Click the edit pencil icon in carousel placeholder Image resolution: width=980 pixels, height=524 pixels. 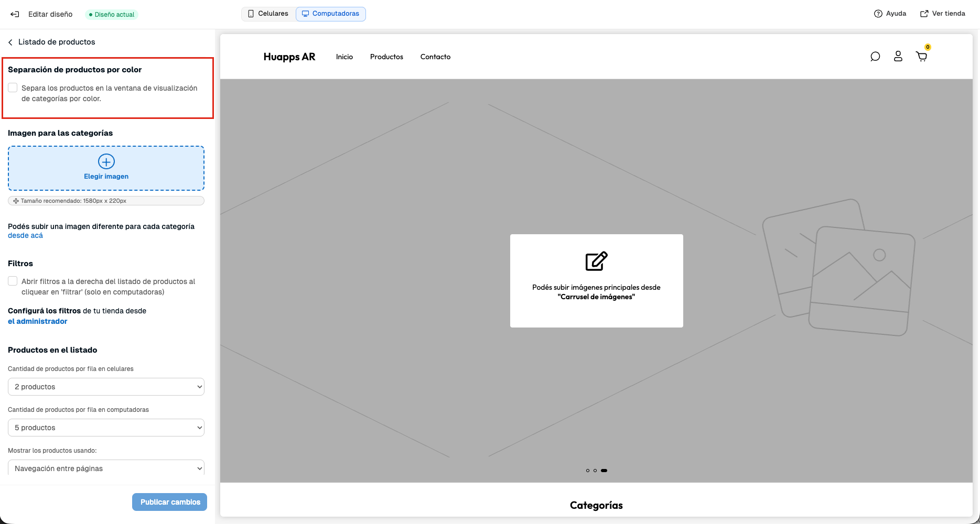coord(597,261)
